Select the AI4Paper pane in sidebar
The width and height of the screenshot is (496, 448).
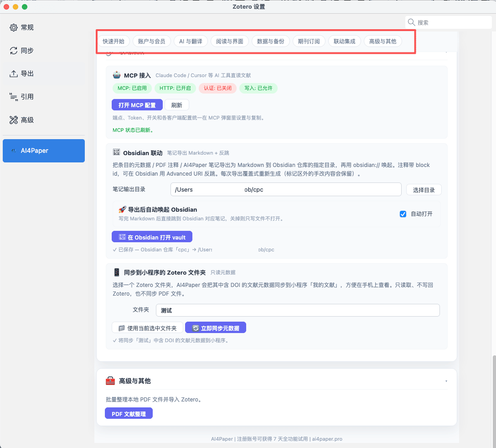(44, 151)
